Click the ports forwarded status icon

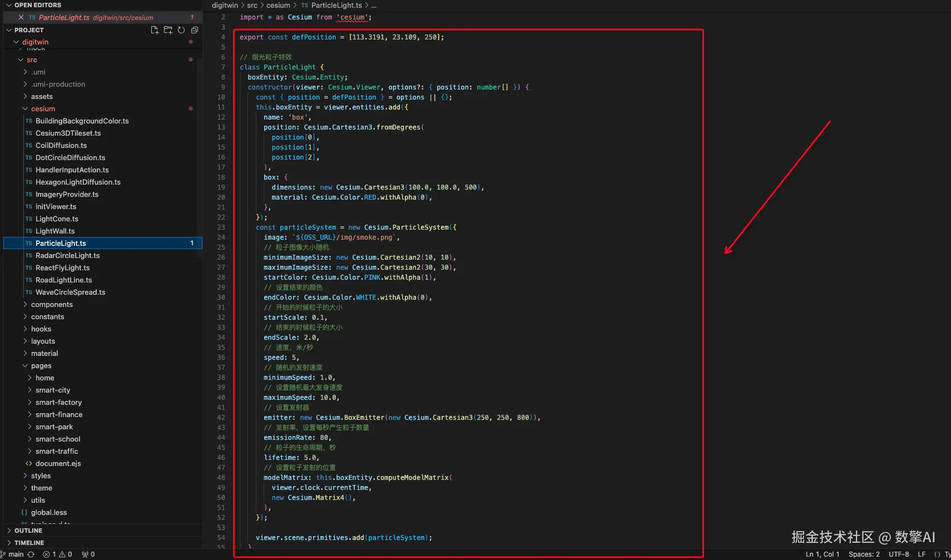pos(88,554)
